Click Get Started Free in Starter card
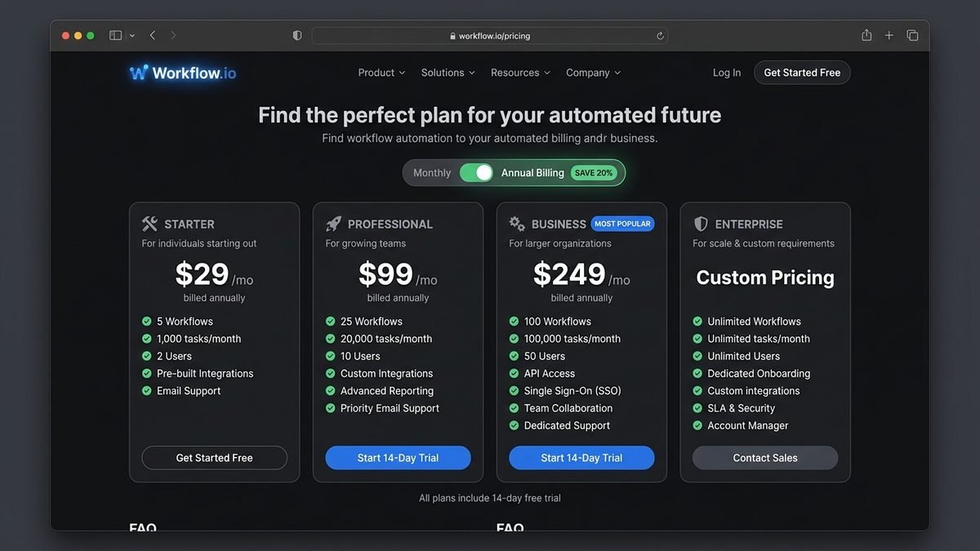The width and height of the screenshot is (980, 551). coord(214,458)
